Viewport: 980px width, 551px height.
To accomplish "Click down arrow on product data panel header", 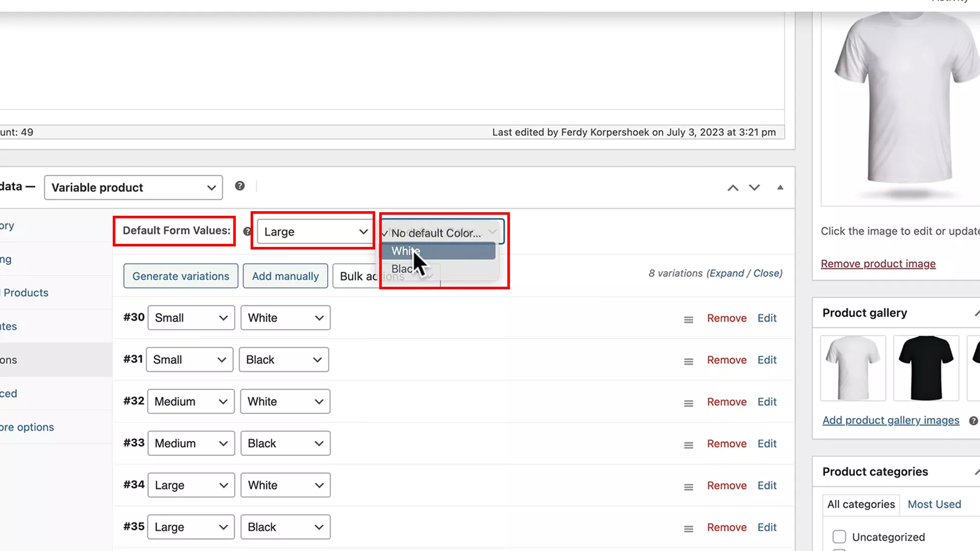I will click(754, 188).
